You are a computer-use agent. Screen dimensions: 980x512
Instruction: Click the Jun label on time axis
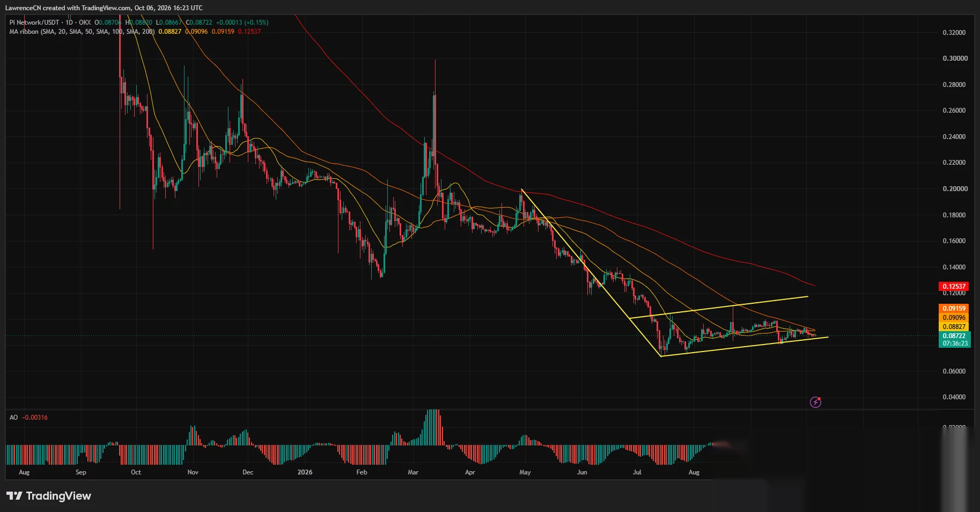pyautogui.click(x=582, y=472)
